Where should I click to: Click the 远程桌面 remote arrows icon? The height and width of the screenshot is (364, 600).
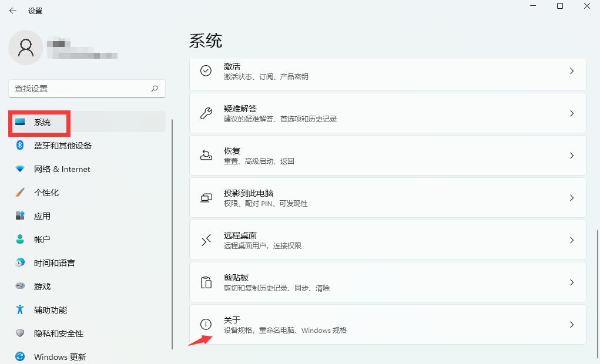206,240
